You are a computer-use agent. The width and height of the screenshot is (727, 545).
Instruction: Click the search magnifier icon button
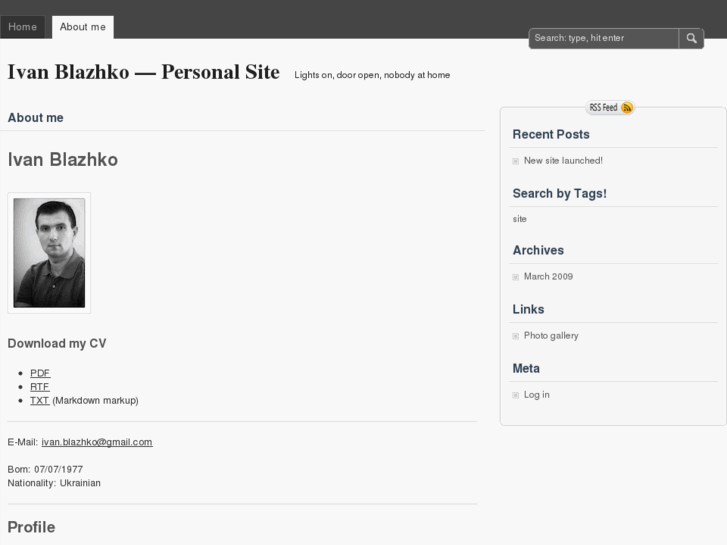692,38
